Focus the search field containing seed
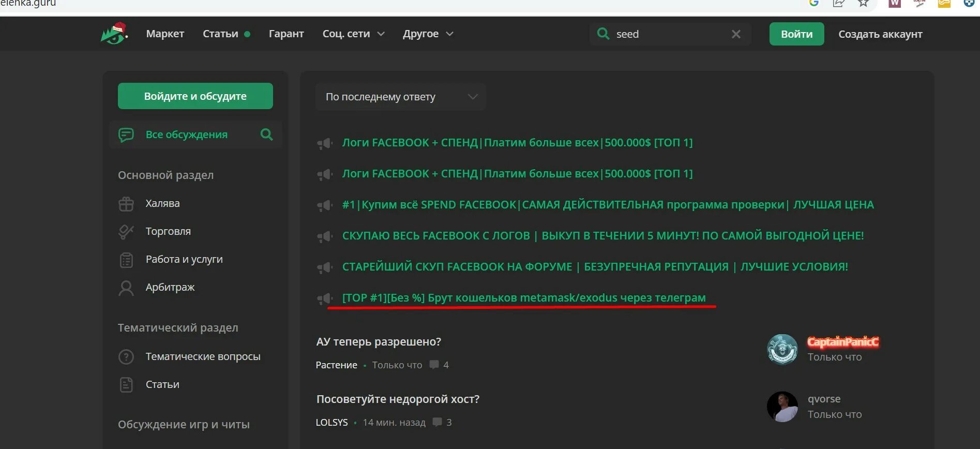The height and width of the screenshot is (449, 980). pyautogui.click(x=671, y=34)
